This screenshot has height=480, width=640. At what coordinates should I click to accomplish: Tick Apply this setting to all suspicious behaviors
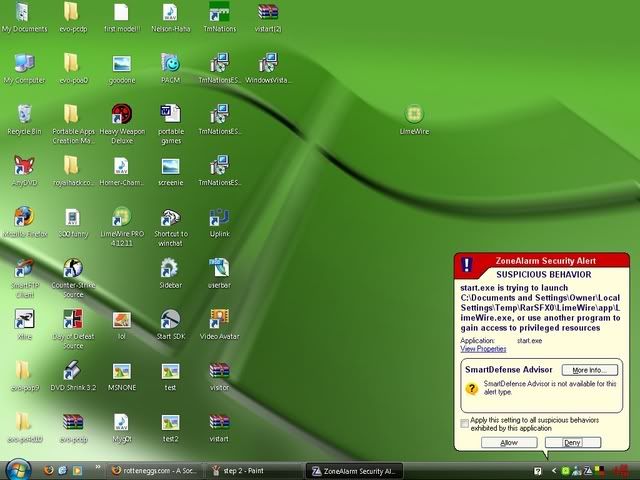(x=464, y=424)
